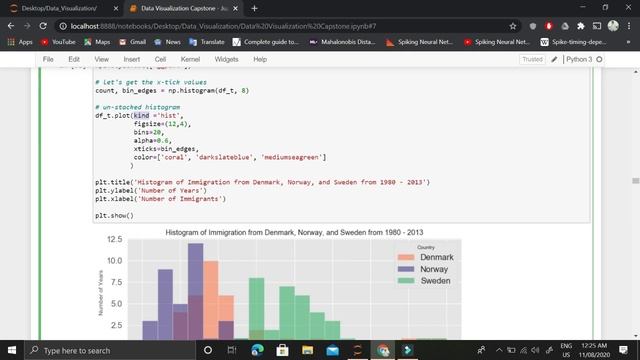
Task: Open the red flame extension icon
Action: 549,26
